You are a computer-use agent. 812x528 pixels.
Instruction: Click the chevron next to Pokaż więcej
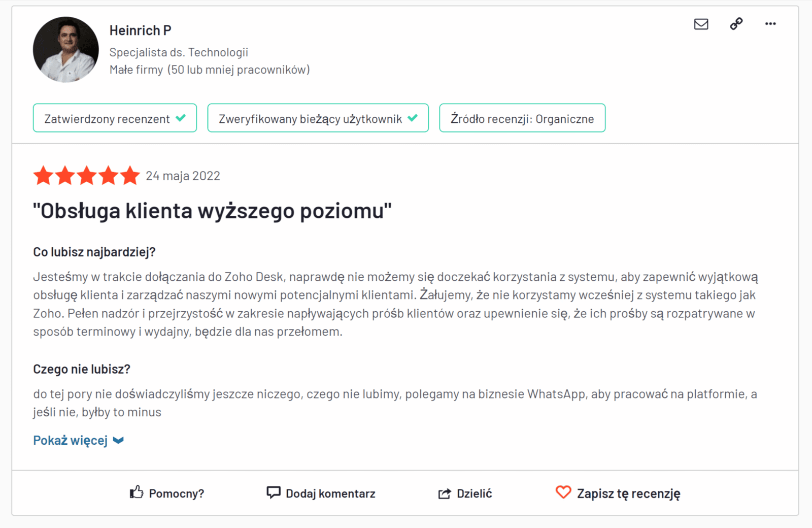[118, 440]
